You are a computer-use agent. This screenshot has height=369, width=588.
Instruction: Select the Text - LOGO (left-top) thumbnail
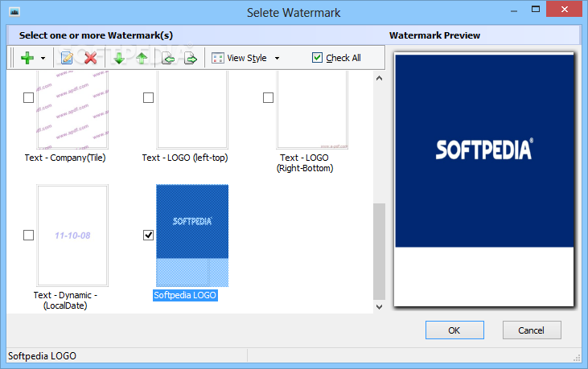tap(192, 110)
